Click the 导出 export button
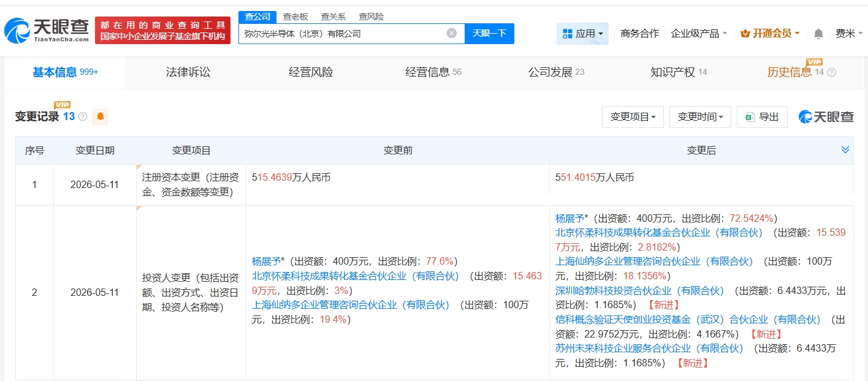 tap(762, 117)
